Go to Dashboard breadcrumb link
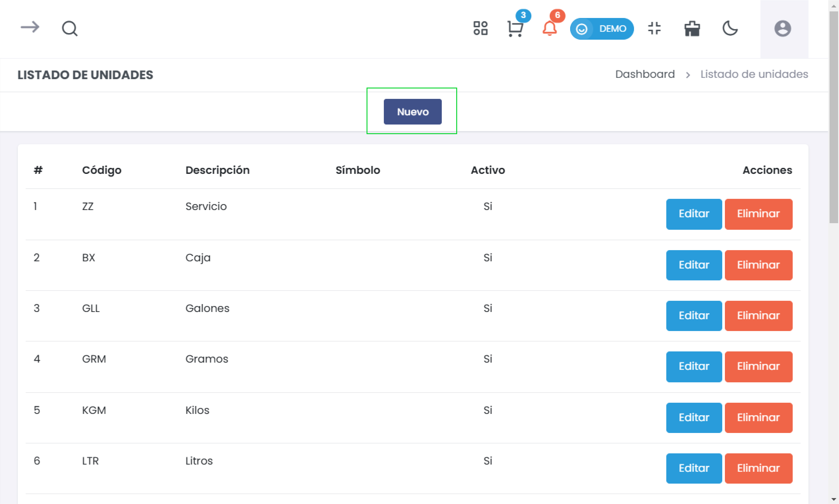 coord(645,74)
